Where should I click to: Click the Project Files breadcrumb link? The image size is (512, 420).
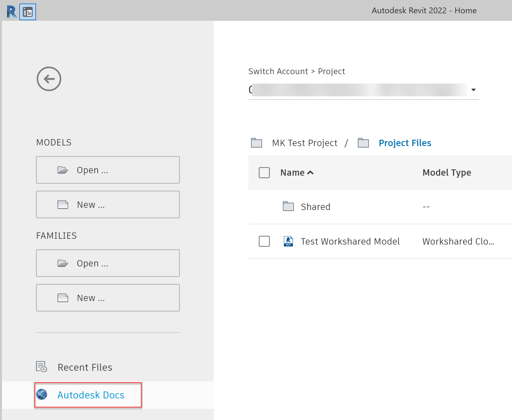click(405, 143)
